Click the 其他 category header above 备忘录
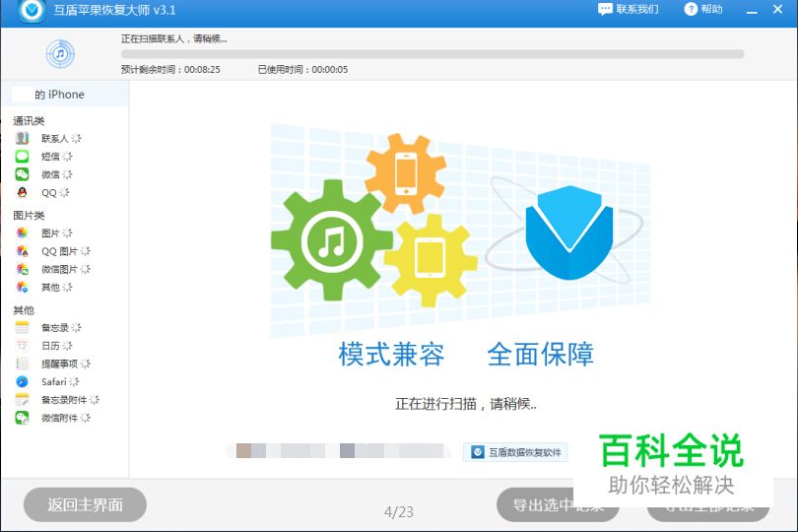Screen dimensions: 798x532 click(24, 310)
